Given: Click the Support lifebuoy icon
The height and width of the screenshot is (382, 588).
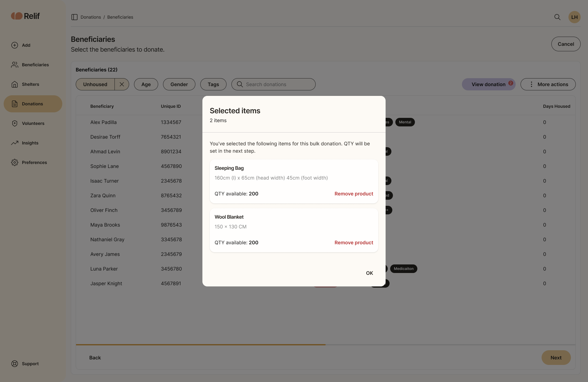Looking at the screenshot, I should (x=15, y=364).
